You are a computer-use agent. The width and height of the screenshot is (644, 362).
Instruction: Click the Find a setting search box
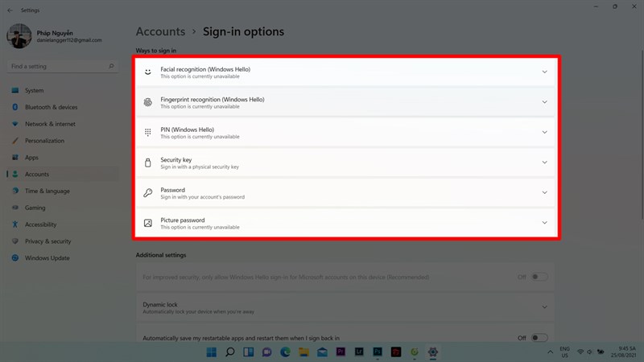click(59, 66)
